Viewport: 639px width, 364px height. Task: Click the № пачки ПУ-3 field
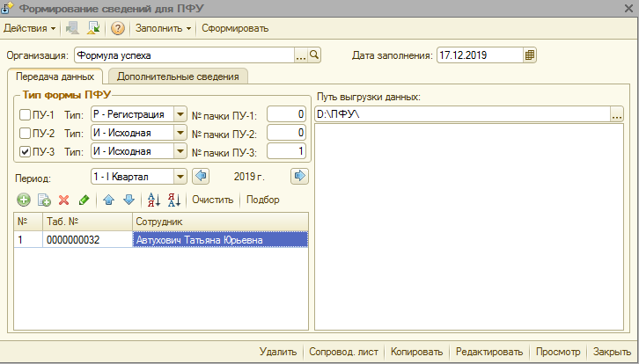click(x=286, y=151)
